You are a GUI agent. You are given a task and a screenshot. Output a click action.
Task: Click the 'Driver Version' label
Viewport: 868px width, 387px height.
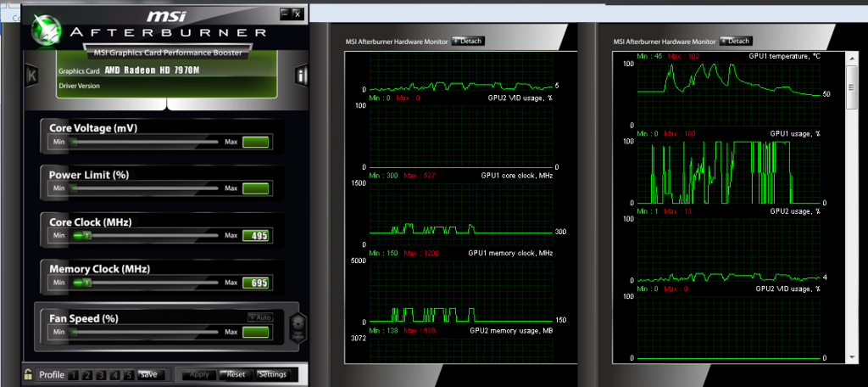79,86
